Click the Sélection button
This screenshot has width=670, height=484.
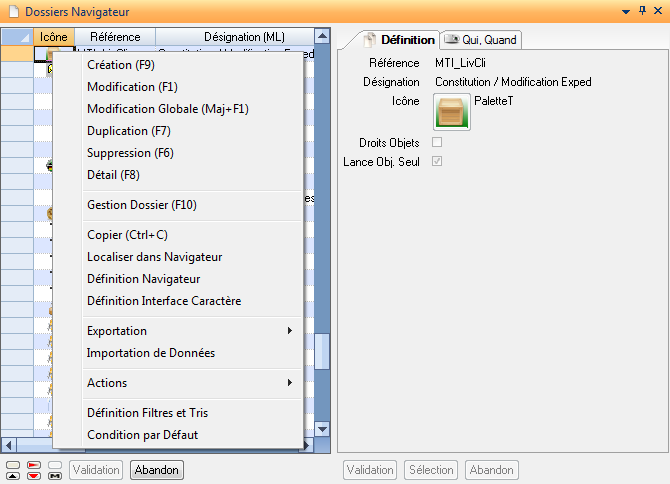(x=431, y=470)
